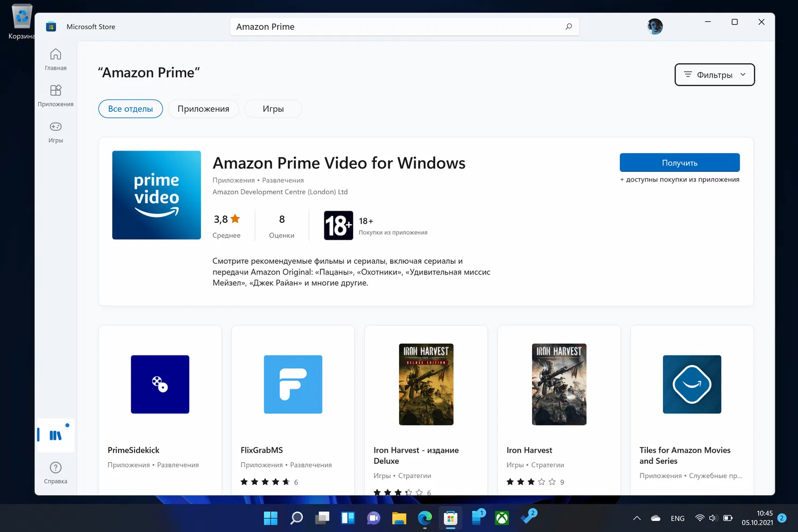Screen dimensions: 798x532
Task: Click the “Amazon Prime” results heading
Action: pyautogui.click(x=149, y=72)
